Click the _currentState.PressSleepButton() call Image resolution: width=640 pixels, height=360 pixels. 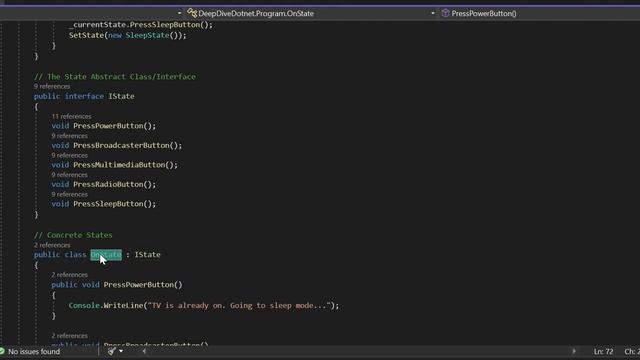[141, 24]
